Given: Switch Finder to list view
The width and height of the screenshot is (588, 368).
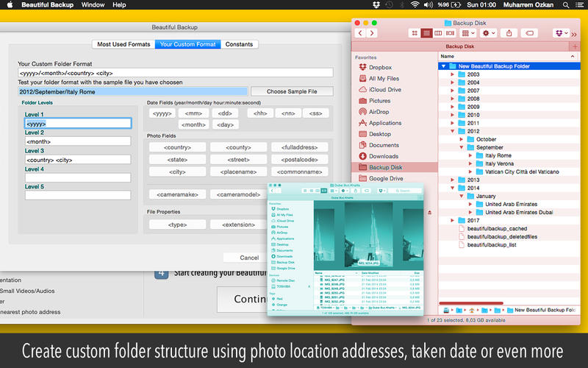Looking at the screenshot, I should [426, 33].
